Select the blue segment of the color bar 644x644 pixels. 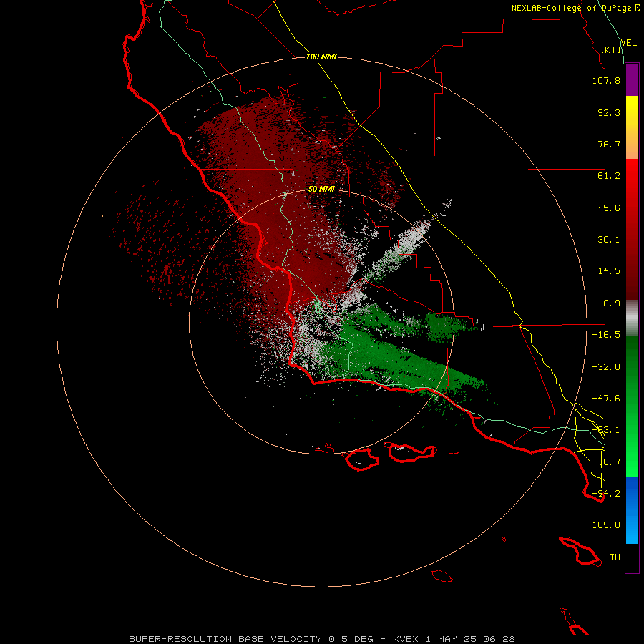pyautogui.click(x=632, y=510)
